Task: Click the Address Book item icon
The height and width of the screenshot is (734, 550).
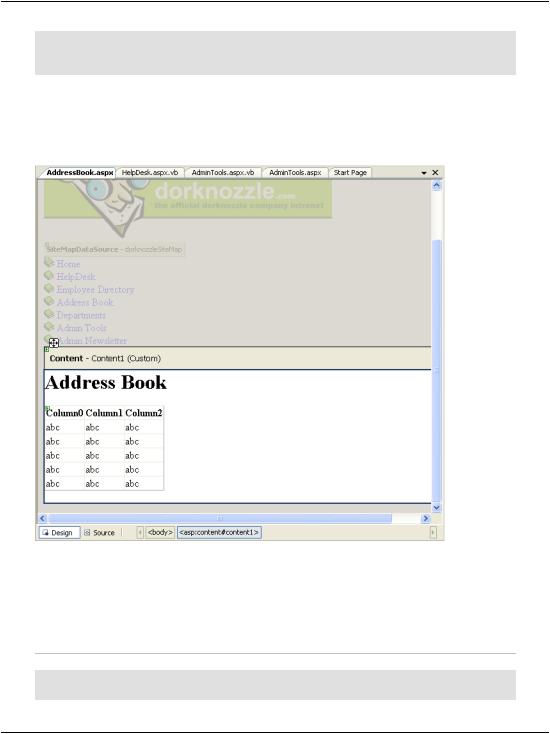Action: [49, 301]
